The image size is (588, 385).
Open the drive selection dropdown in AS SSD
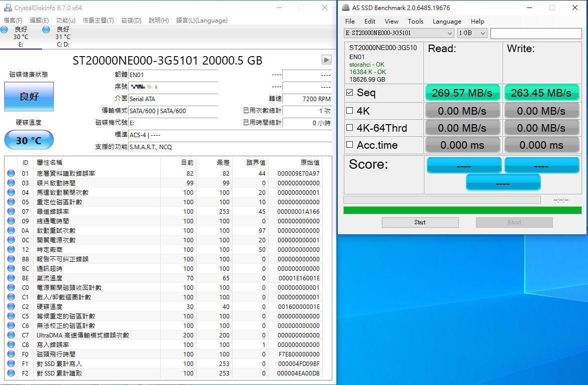399,33
